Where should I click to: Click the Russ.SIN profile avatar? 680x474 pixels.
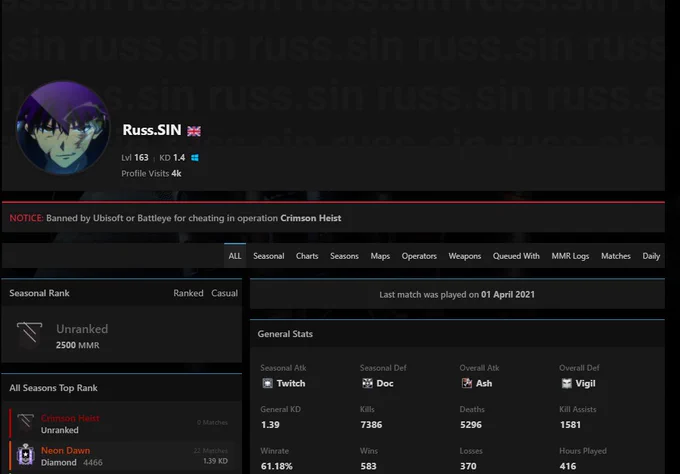pos(63,127)
